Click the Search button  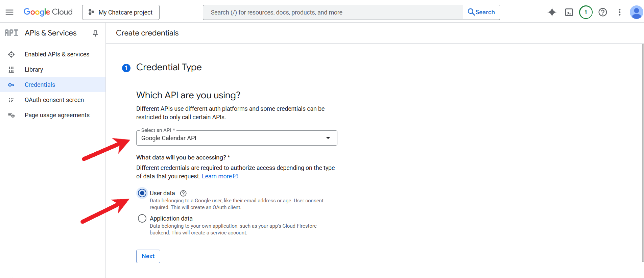point(481,12)
